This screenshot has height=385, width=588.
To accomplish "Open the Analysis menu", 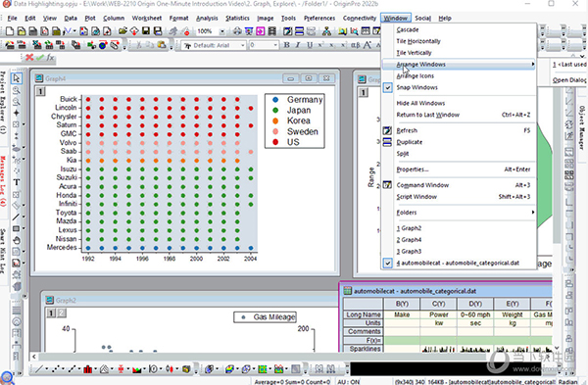I will [207, 18].
